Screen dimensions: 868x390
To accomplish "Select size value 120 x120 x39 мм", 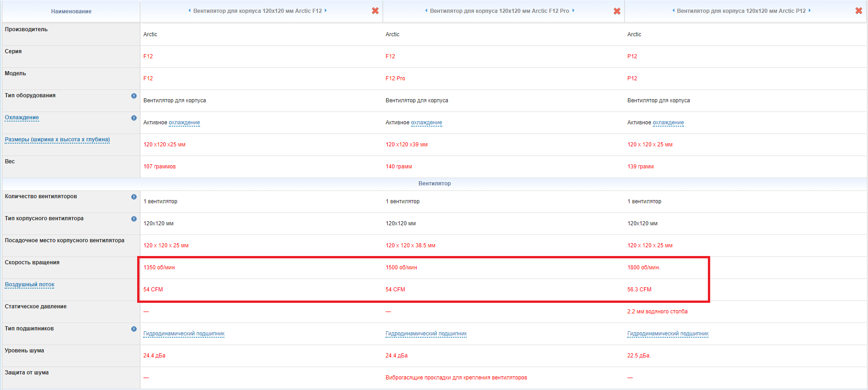I will 406,145.
